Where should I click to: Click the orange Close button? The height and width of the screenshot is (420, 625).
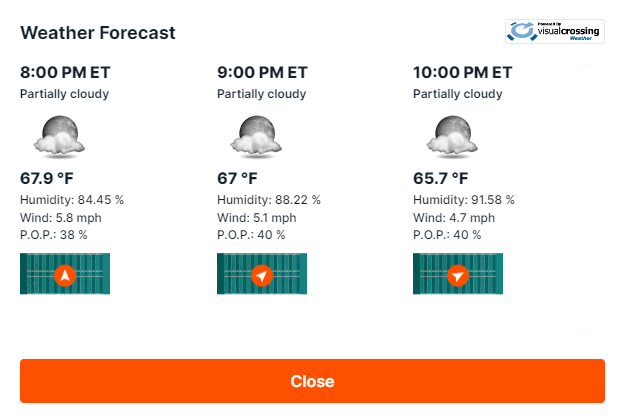pos(312,381)
